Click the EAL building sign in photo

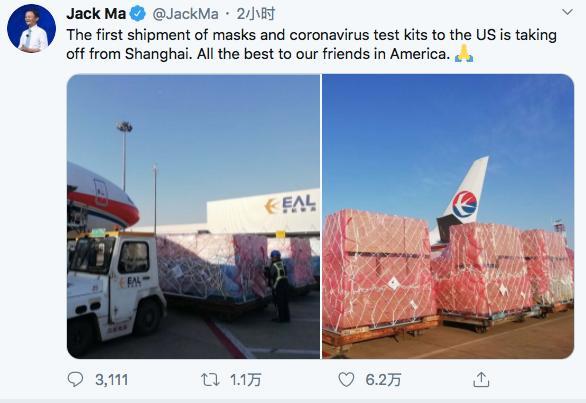pyautogui.click(x=290, y=205)
